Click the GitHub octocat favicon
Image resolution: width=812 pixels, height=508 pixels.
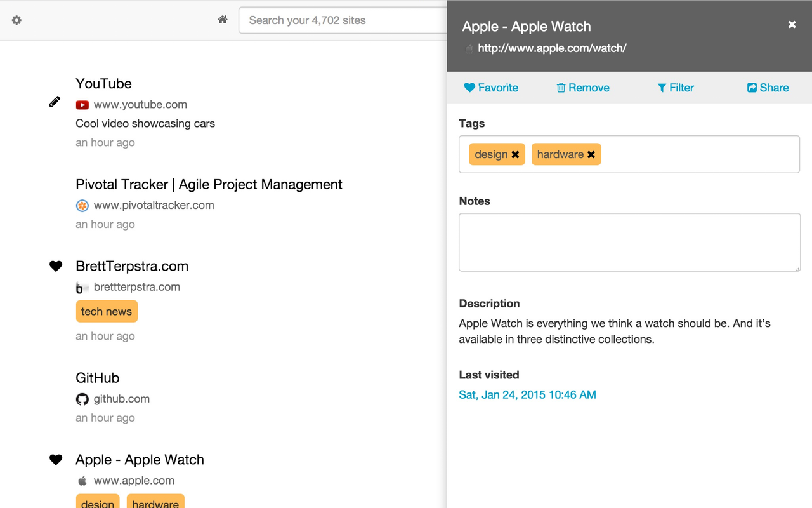coord(82,399)
